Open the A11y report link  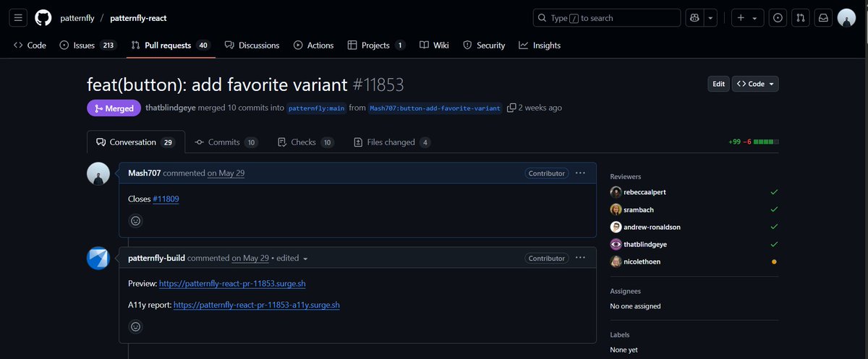[257, 305]
